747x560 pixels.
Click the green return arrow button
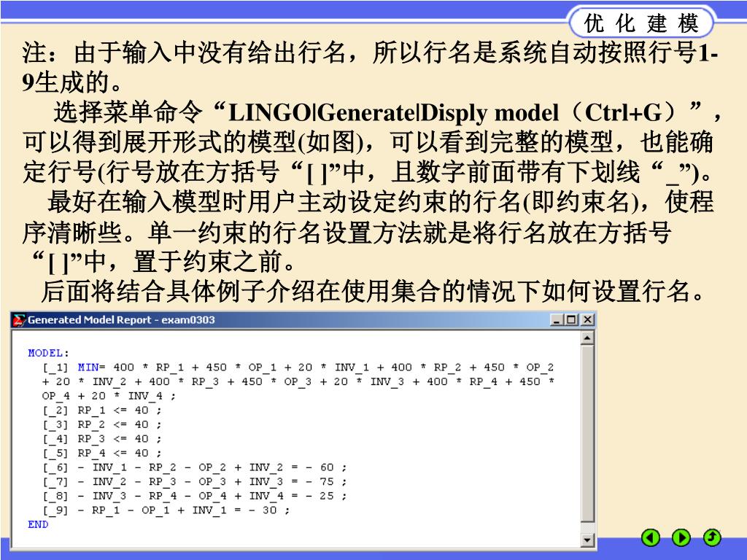(x=712, y=538)
